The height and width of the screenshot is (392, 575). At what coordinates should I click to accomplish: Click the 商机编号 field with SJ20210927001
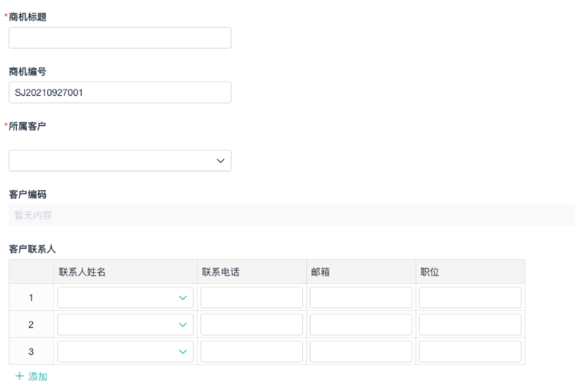point(119,92)
